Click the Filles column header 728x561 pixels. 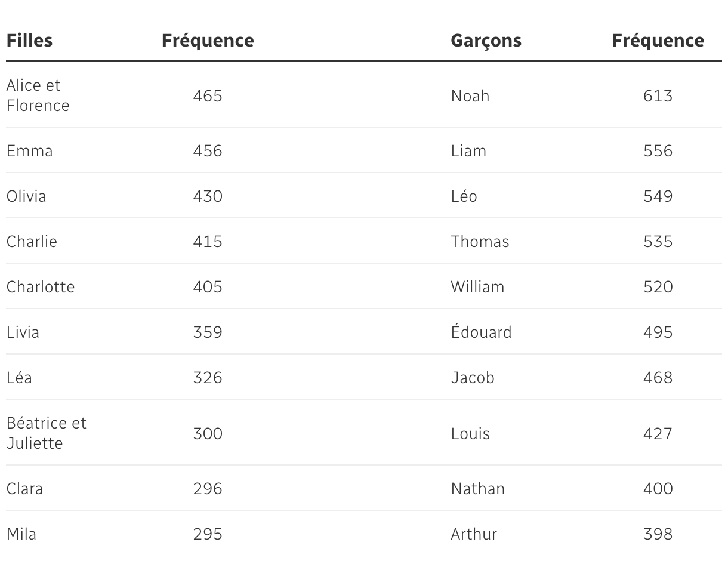tap(29, 41)
